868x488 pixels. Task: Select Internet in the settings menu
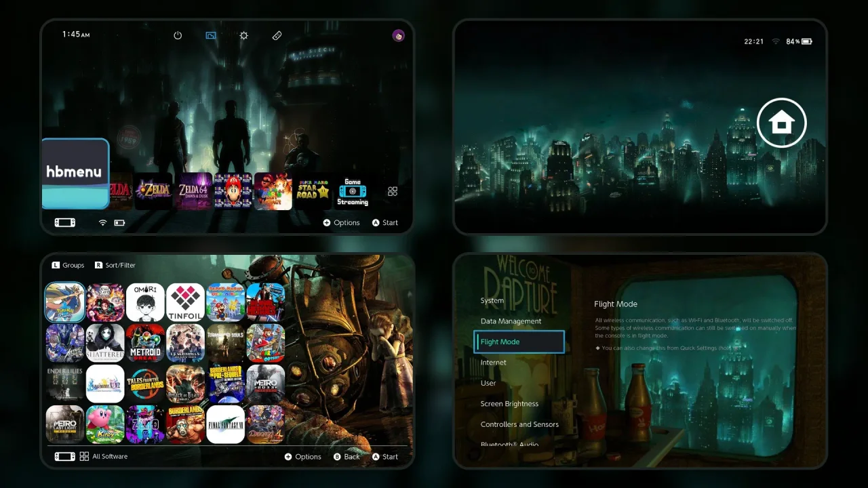coord(494,363)
